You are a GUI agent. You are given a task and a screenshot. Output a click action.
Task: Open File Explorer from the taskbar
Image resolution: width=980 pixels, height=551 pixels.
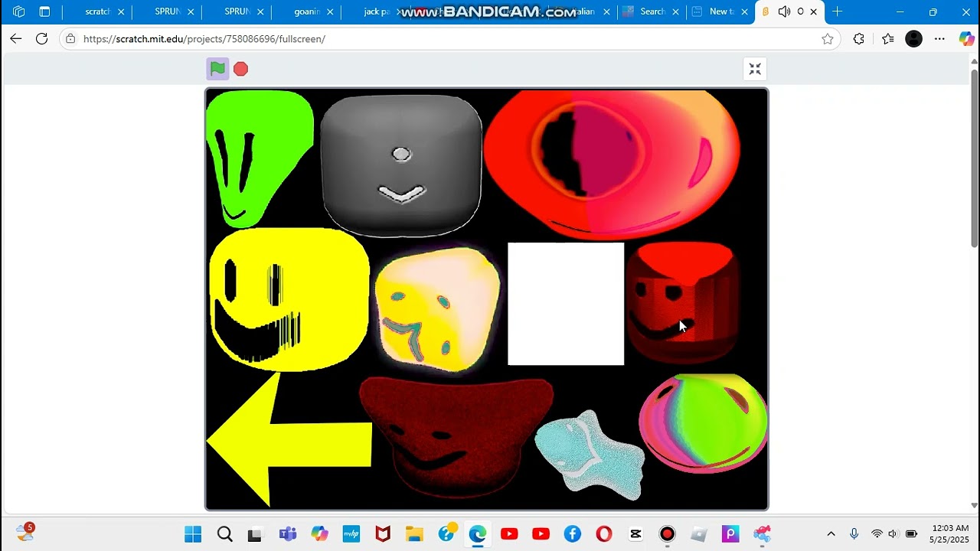[x=414, y=534]
